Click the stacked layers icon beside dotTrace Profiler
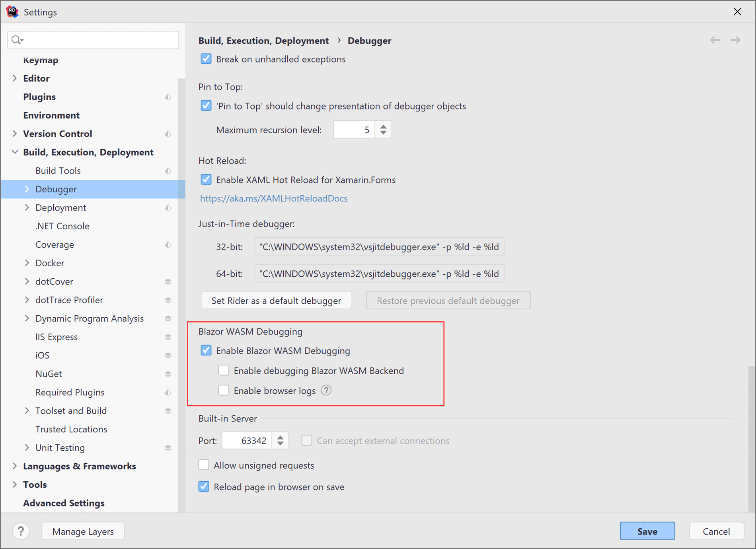The width and height of the screenshot is (756, 549). pyautogui.click(x=168, y=300)
